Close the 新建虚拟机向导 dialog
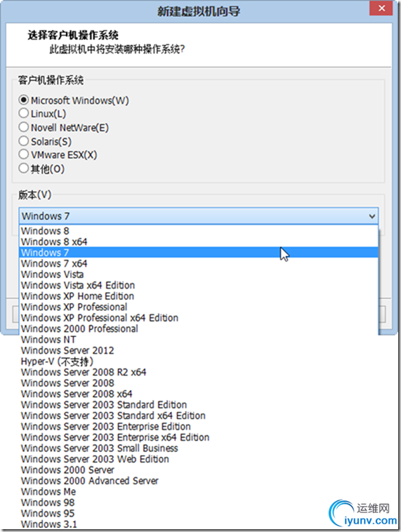The width and height of the screenshot is (401, 532). (x=381, y=8)
